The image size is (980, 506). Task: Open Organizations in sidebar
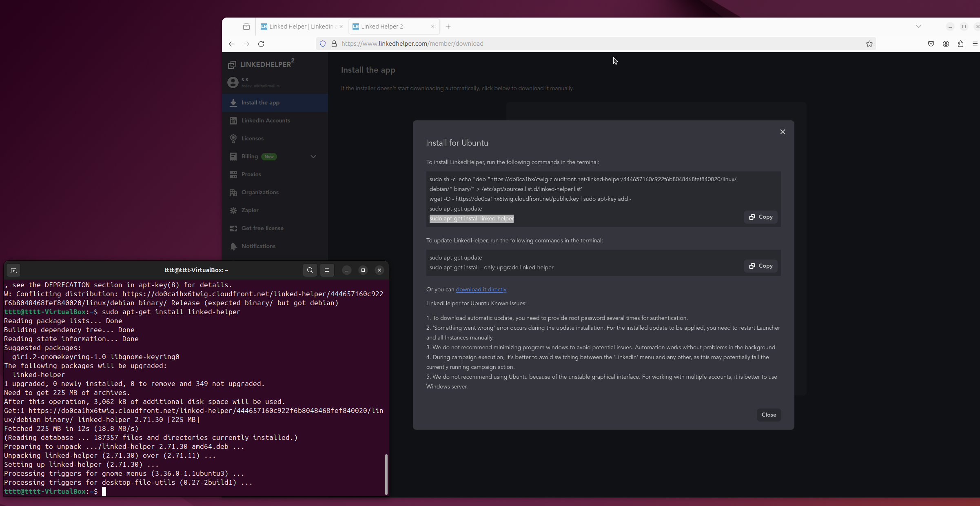[x=275, y=193]
